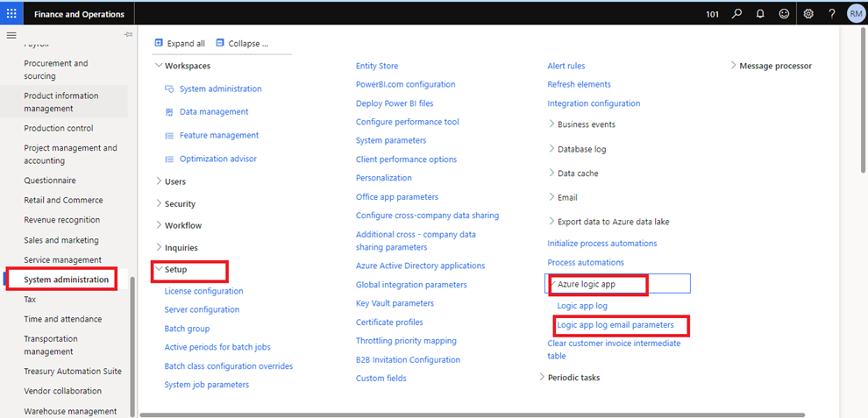Collapse the Workspaces section
Image resolution: width=868 pixels, height=418 pixels.
pyautogui.click(x=159, y=66)
